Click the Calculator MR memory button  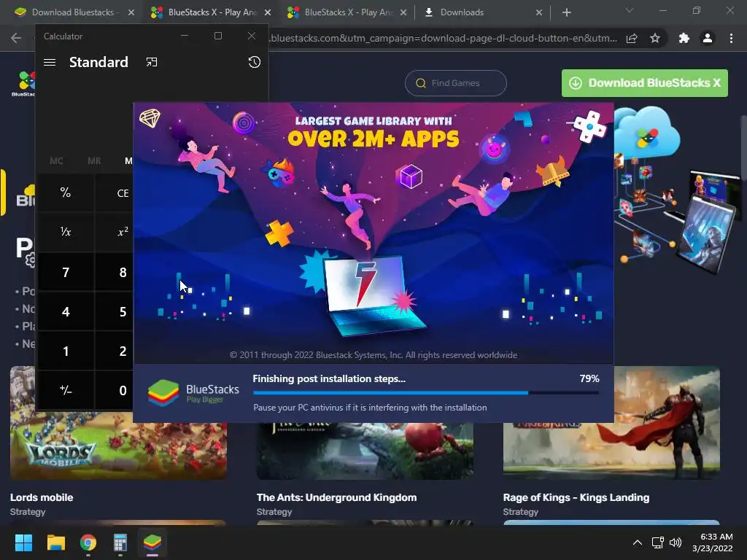[94, 161]
